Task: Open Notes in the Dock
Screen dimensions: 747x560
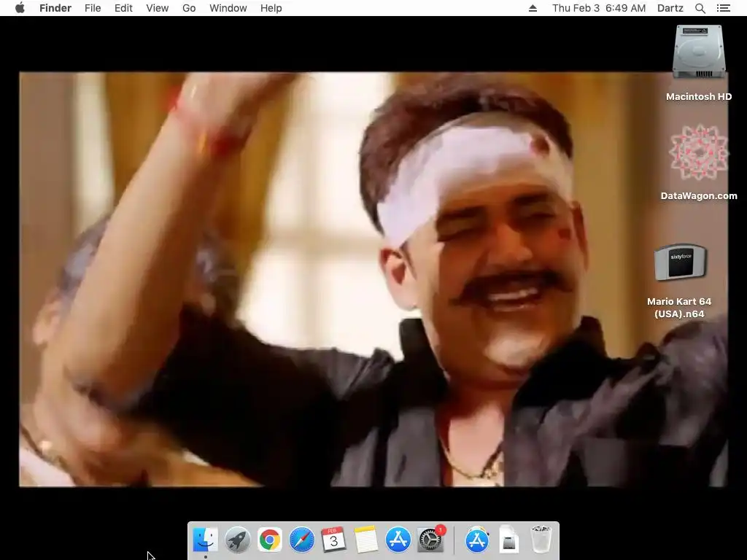Action: tap(366, 540)
